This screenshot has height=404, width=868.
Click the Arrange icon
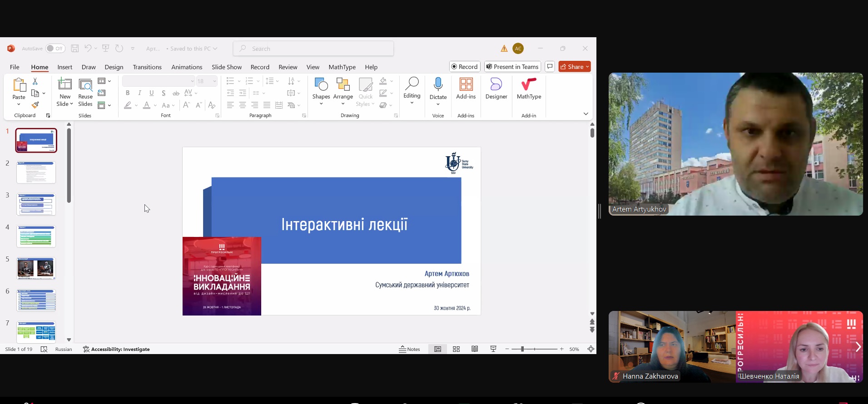[x=343, y=84]
